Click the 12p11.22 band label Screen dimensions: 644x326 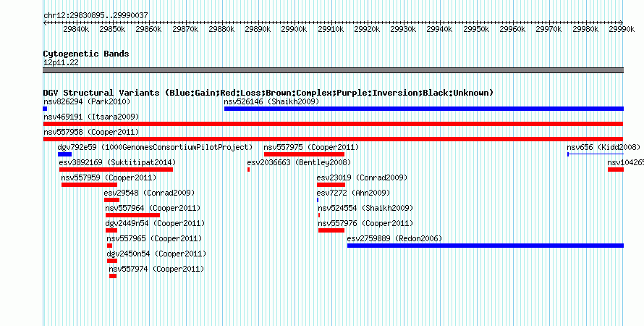(x=61, y=62)
